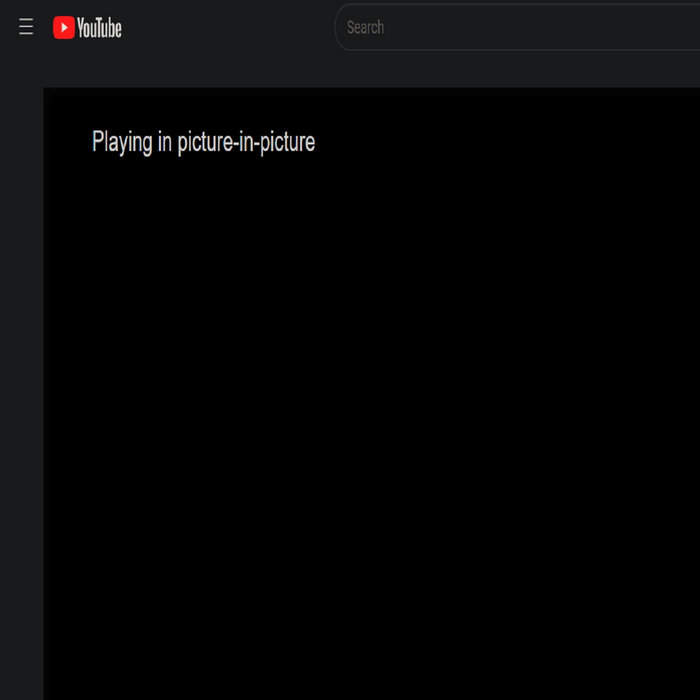Screen dimensions: 700x700
Task: Click the red YouTube play logo
Action: 64,28
